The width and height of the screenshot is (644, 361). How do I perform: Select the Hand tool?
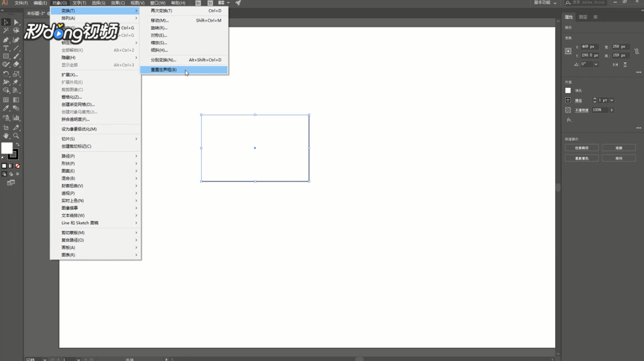coord(6,135)
